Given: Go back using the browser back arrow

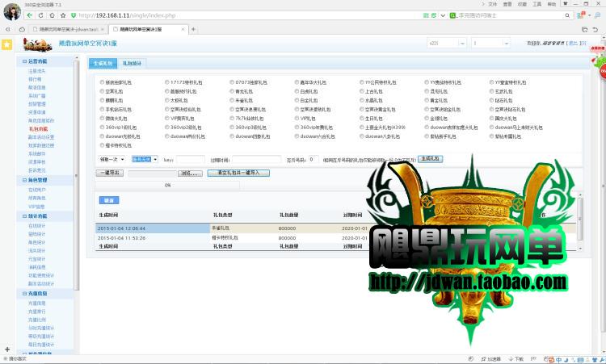Looking at the screenshot, I should tap(30, 15).
